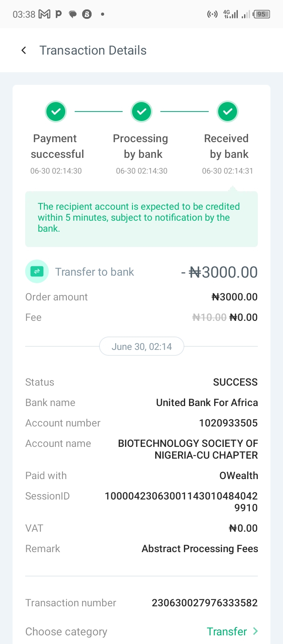Image resolution: width=283 pixels, height=644 pixels.
Task: Tap the battery indicator in status bar
Action: click(261, 14)
